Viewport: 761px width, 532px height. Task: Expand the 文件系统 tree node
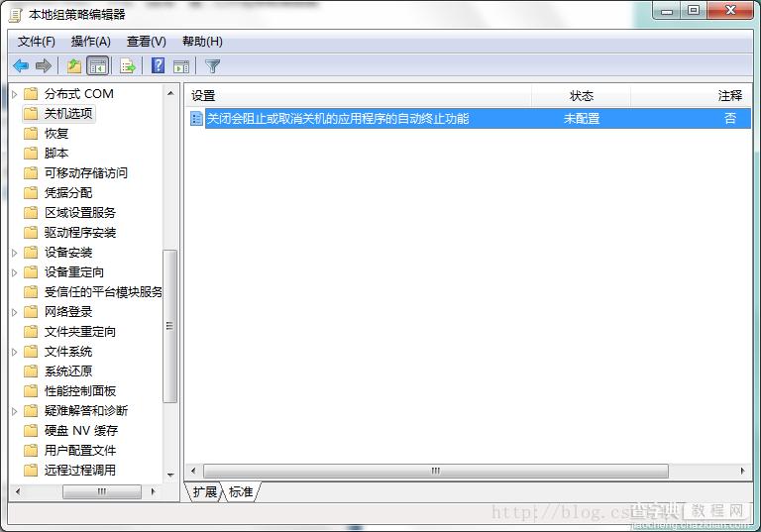click(x=15, y=352)
